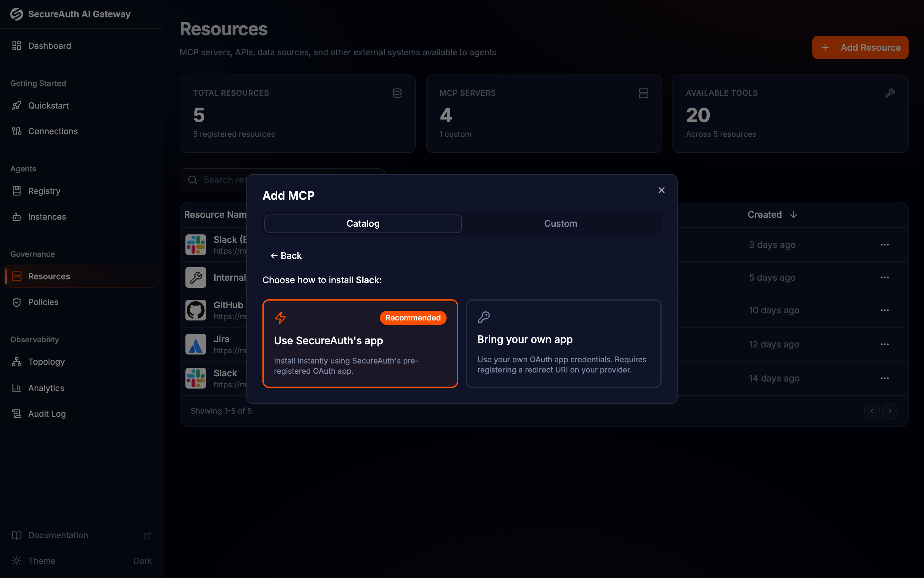Click the Connections plug icon
The image size is (924, 578).
pyautogui.click(x=16, y=131)
